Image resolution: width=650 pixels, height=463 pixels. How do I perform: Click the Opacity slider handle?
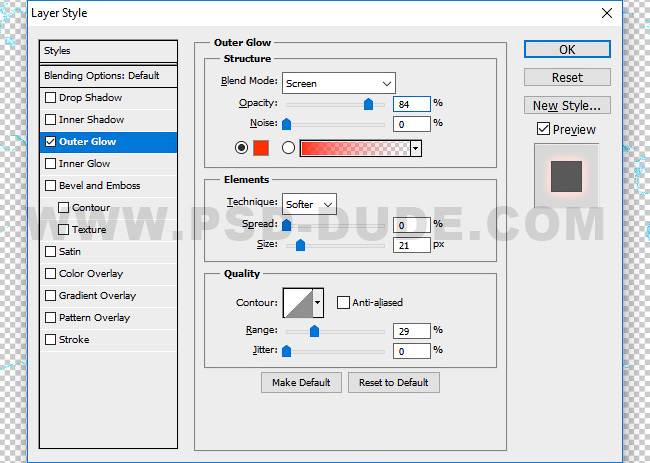pyautogui.click(x=368, y=104)
